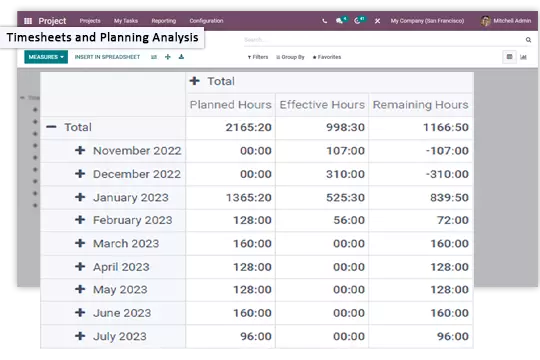Viewport: 540px width, 360px height.
Task: Click the Project app title
Action: (x=52, y=21)
